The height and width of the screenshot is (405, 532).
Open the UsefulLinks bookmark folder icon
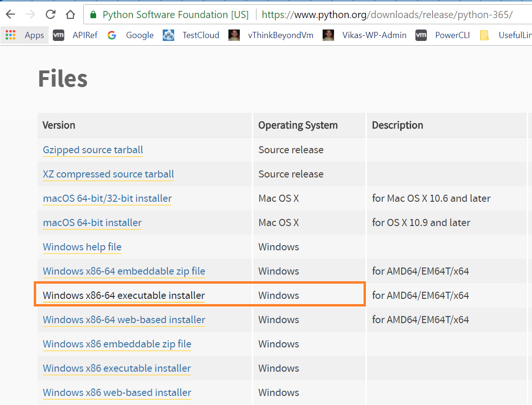(x=484, y=35)
